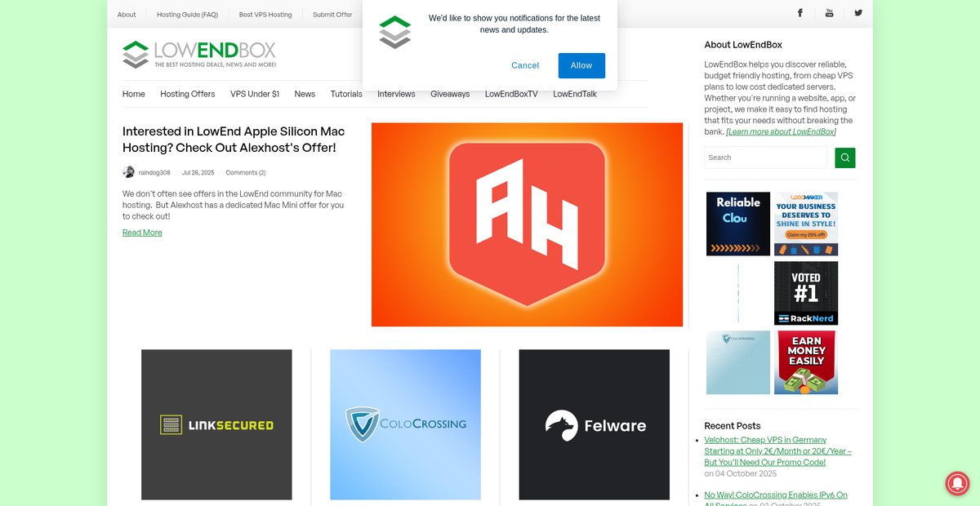
Task: Open the Alexhost Apple Silicon article title
Action: pos(234,140)
